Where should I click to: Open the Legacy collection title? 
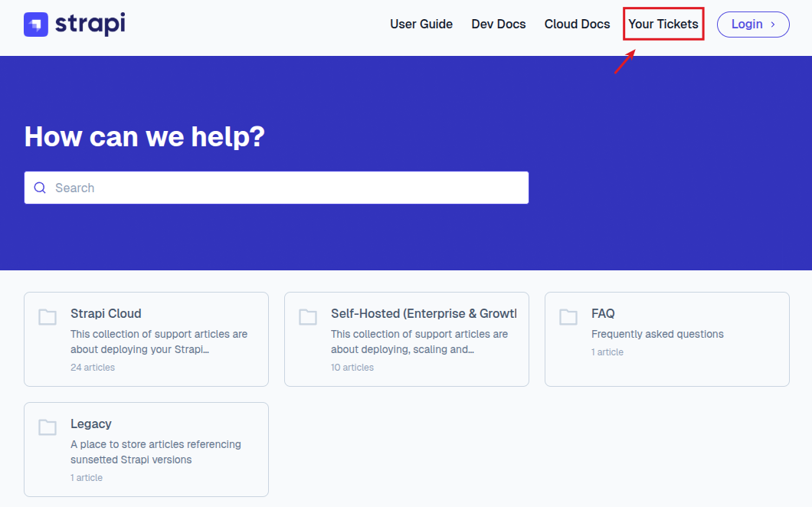[91, 424]
